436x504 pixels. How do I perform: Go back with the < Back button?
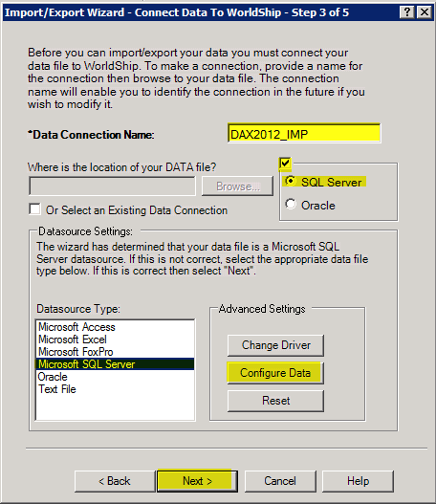[115, 481]
